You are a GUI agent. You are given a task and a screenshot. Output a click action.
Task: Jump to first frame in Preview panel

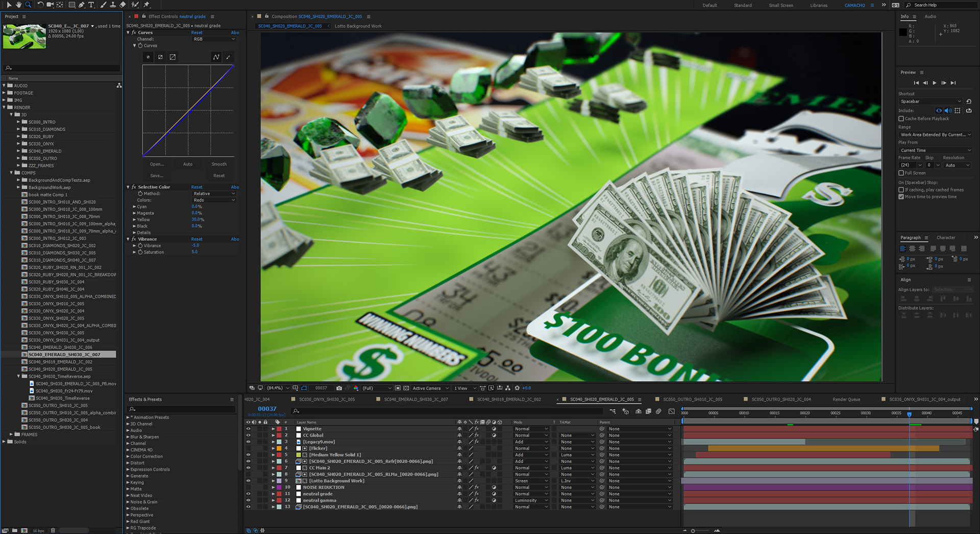916,83
